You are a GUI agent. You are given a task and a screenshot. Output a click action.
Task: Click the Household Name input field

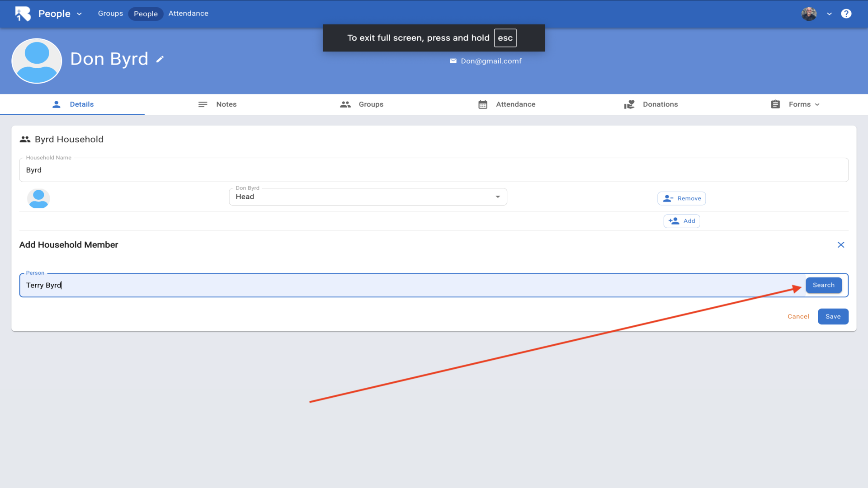click(433, 170)
